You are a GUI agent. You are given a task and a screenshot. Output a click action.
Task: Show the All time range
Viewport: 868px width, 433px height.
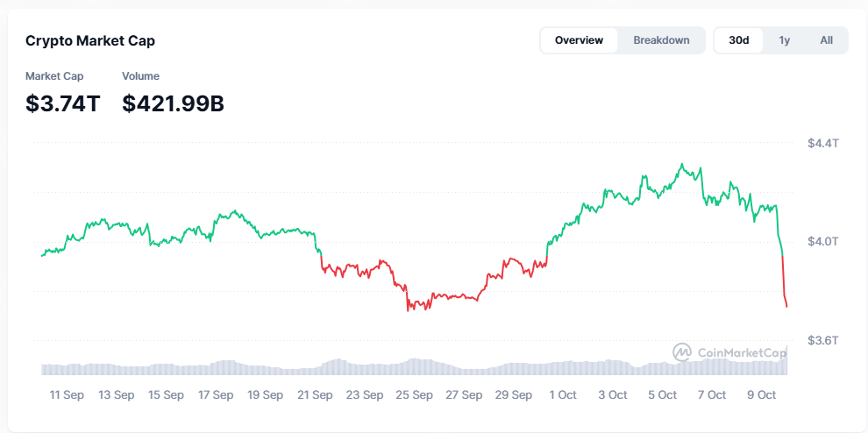(x=826, y=40)
